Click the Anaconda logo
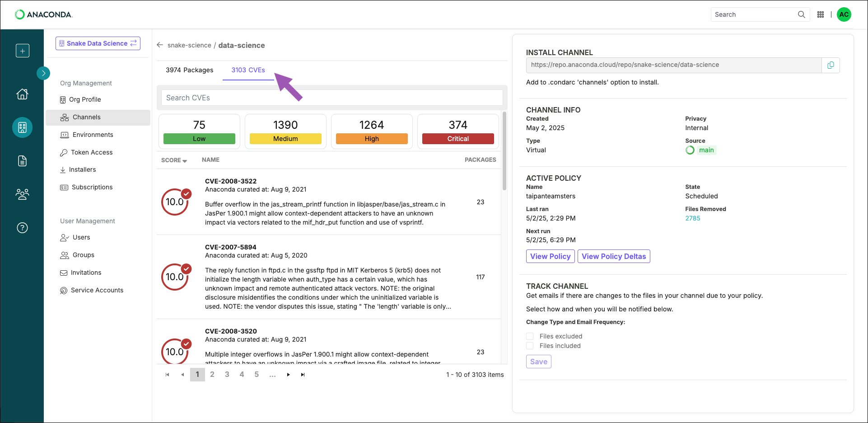 (43, 14)
